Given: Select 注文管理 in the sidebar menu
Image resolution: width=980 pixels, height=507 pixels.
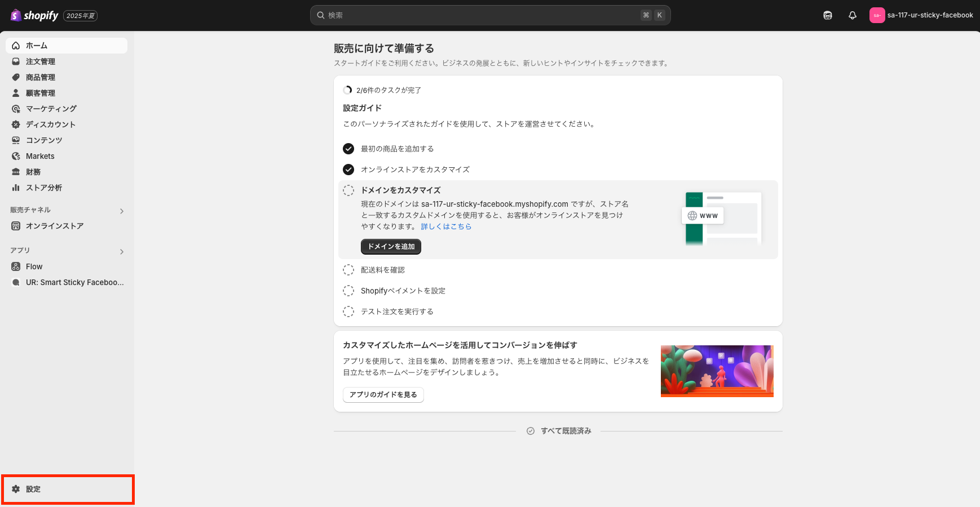Looking at the screenshot, I should [x=41, y=61].
